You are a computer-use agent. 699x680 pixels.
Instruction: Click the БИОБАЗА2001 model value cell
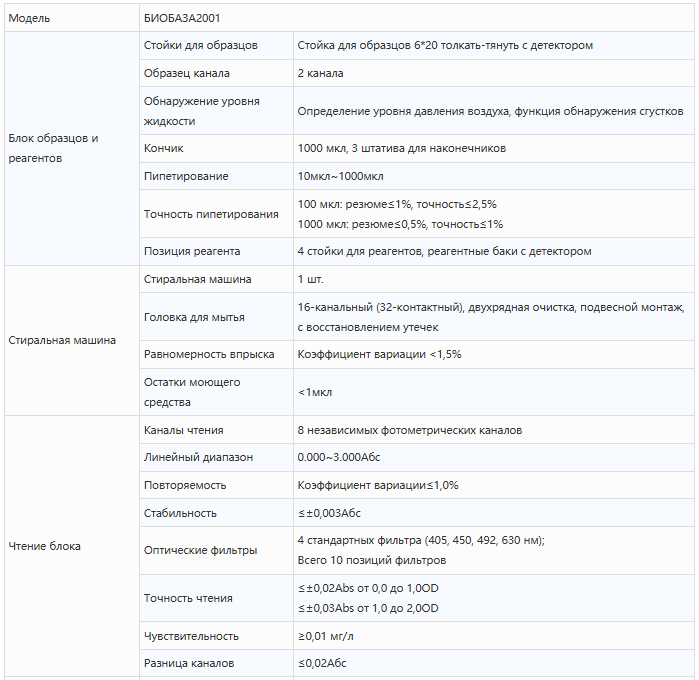pyautogui.click(x=417, y=18)
